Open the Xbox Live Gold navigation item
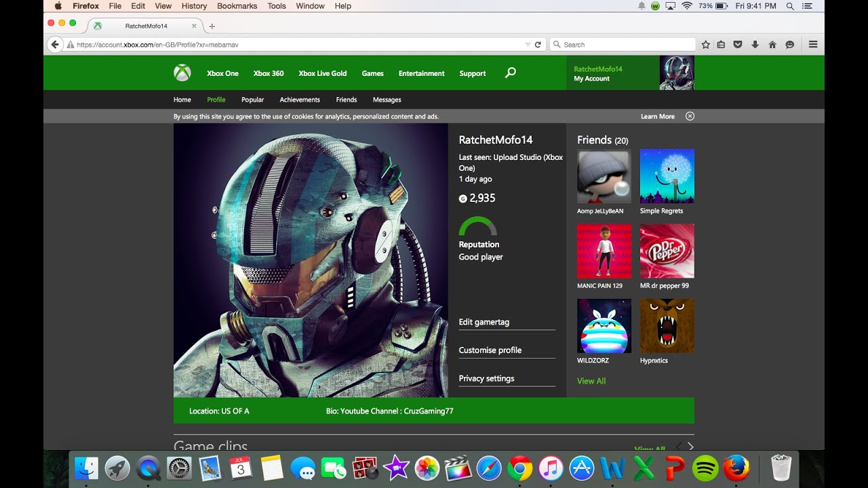Viewport: 868px width, 488px height. coord(323,73)
